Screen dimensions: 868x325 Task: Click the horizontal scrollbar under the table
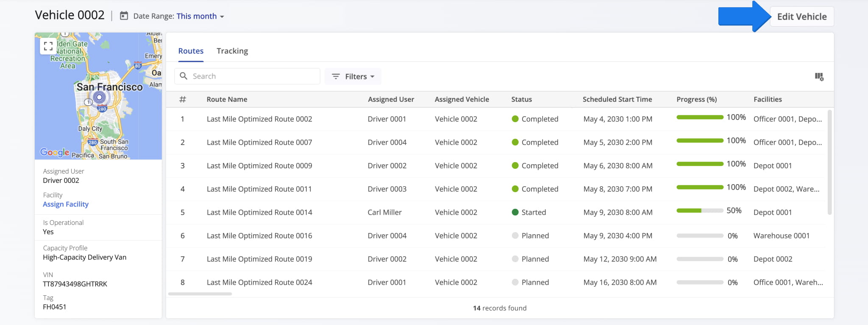[x=200, y=294]
